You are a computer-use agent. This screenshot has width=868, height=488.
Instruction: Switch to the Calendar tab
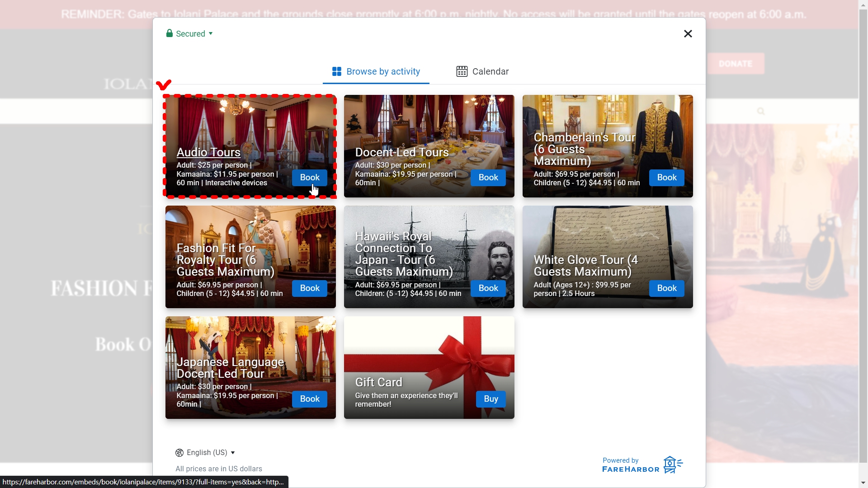point(482,71)
